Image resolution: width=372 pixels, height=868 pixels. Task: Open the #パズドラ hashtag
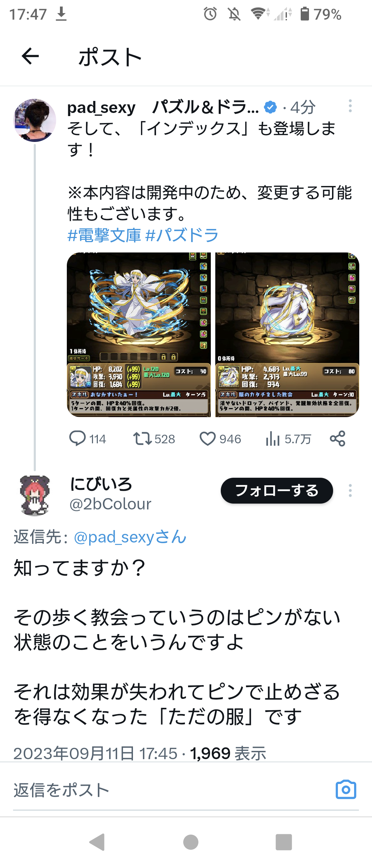coord(182,235)
